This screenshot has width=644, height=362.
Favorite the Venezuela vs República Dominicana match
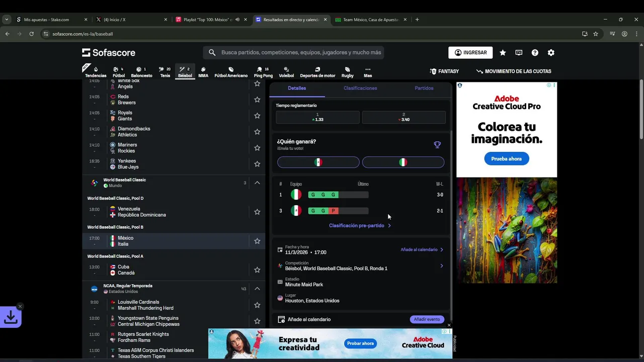tap(257, 212)
